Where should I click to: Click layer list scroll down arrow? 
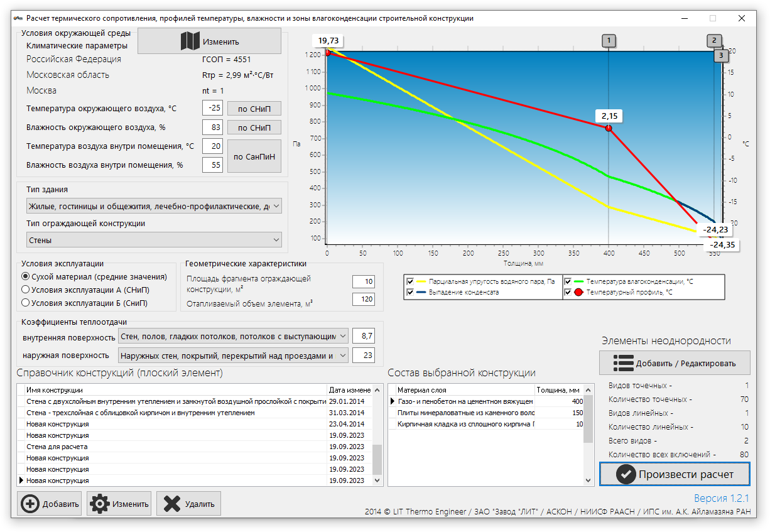pos(588,480)
